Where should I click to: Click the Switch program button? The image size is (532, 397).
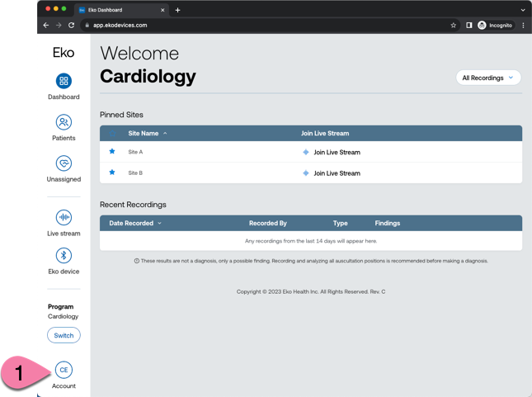click(x=64, y=335)
